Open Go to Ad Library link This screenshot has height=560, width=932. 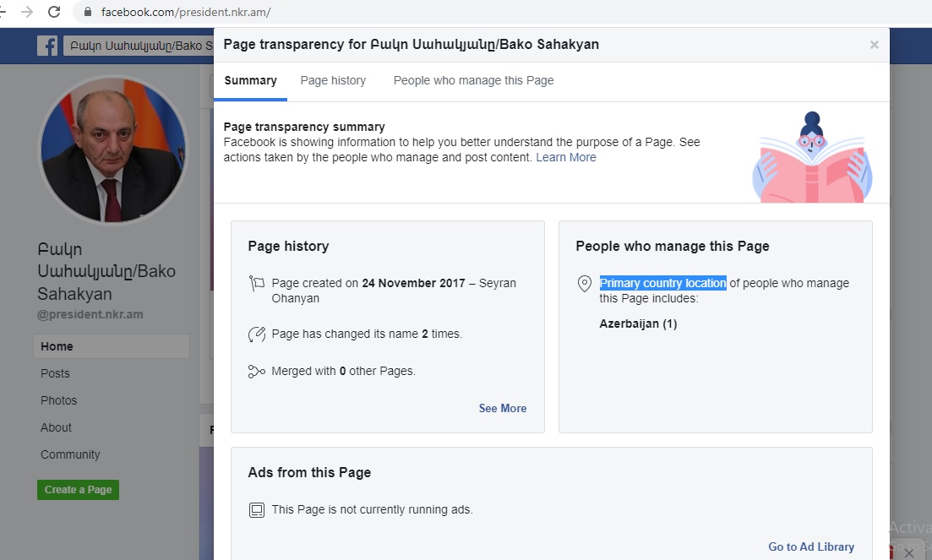pyautogui.click(x=810, y=547)
